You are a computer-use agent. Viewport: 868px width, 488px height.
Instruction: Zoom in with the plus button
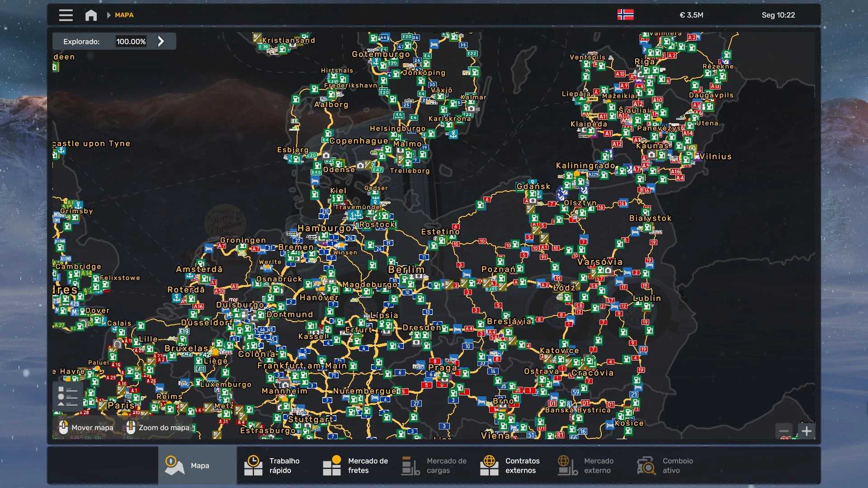point(807,431)
